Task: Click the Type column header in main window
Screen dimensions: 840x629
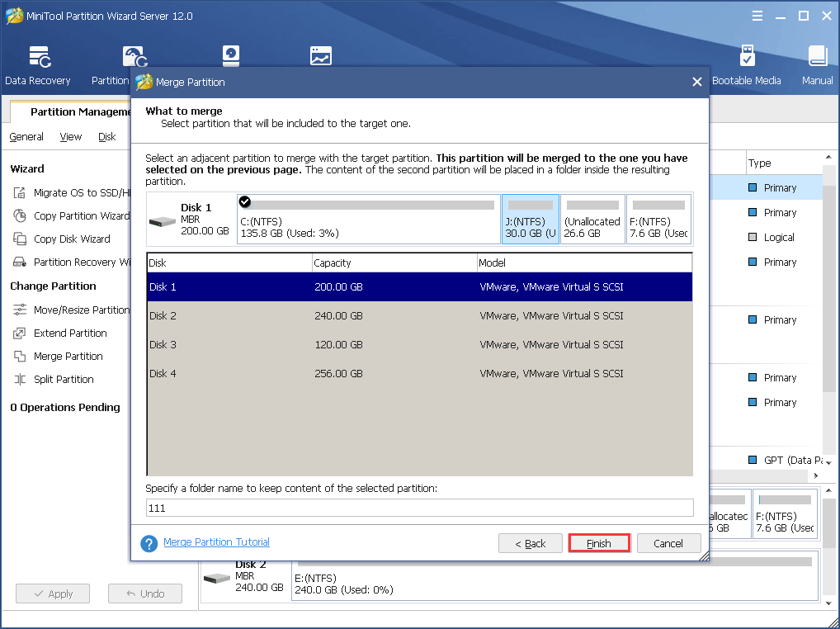Action: tap(760, 163)
